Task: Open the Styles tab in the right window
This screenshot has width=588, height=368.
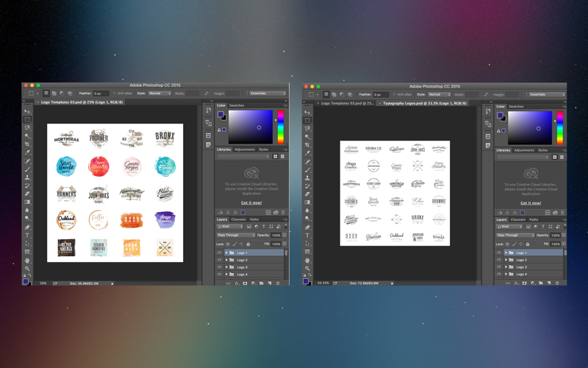Action: coord(543,150)
